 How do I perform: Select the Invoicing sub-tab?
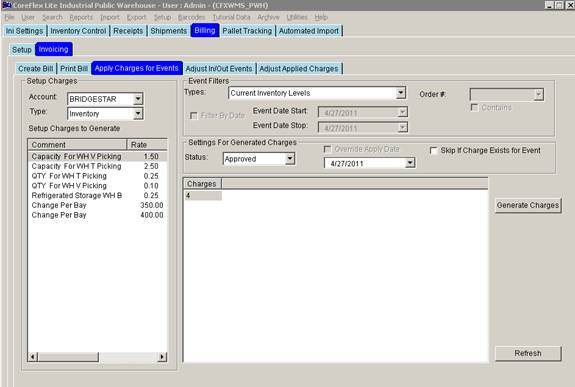coord(54,49)
